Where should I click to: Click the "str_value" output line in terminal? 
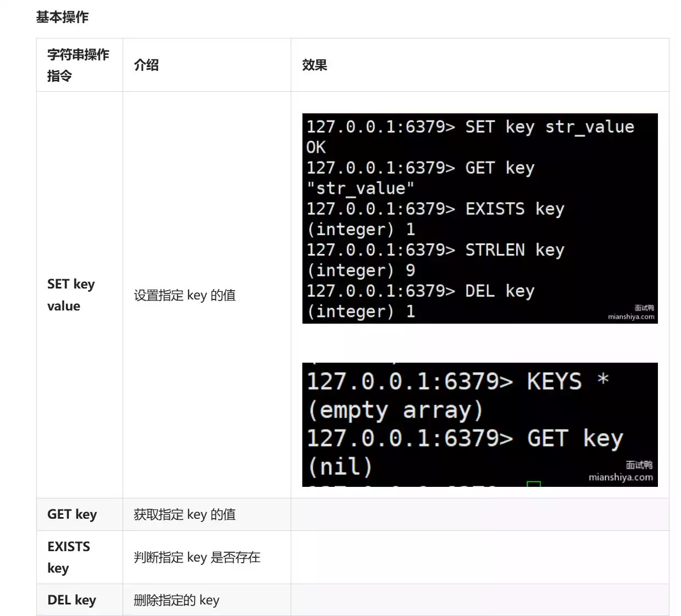pyautogui.click(x=360, y=188)
